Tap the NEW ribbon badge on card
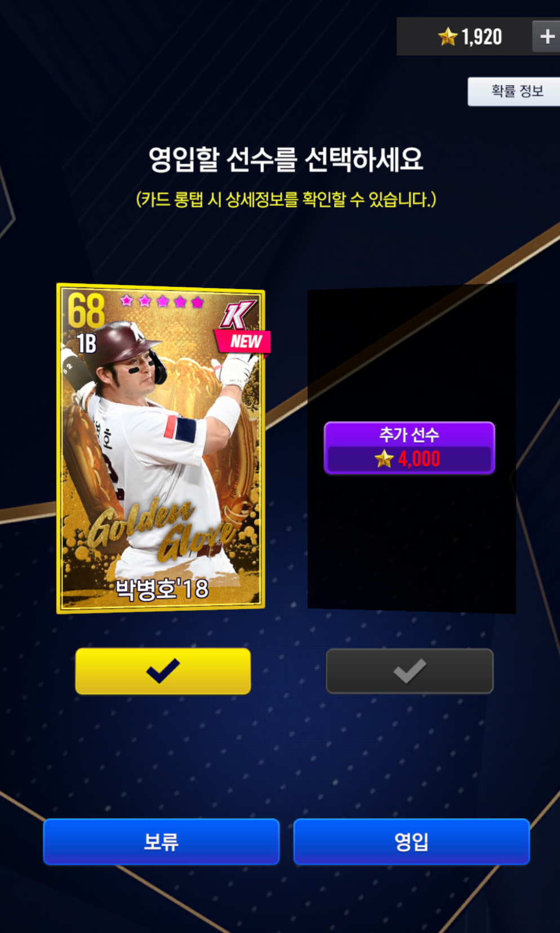Image resolution: width=560 pixels, height=933 pixels. [x=243, y=341]
